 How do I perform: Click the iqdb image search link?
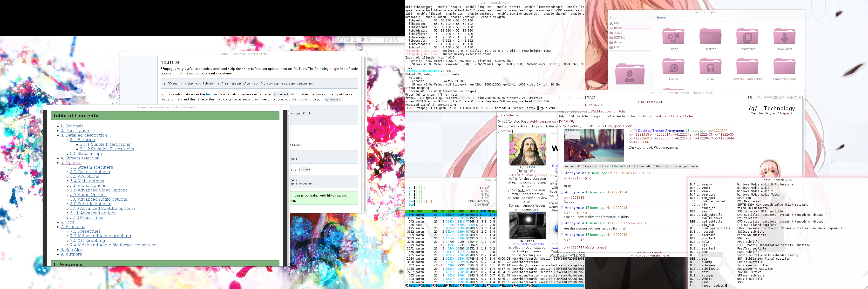[629, 126]
